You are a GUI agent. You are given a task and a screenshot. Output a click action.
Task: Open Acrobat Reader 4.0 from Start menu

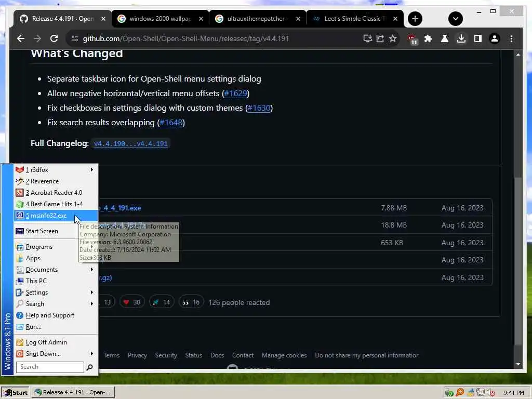[x=56, y=193]
